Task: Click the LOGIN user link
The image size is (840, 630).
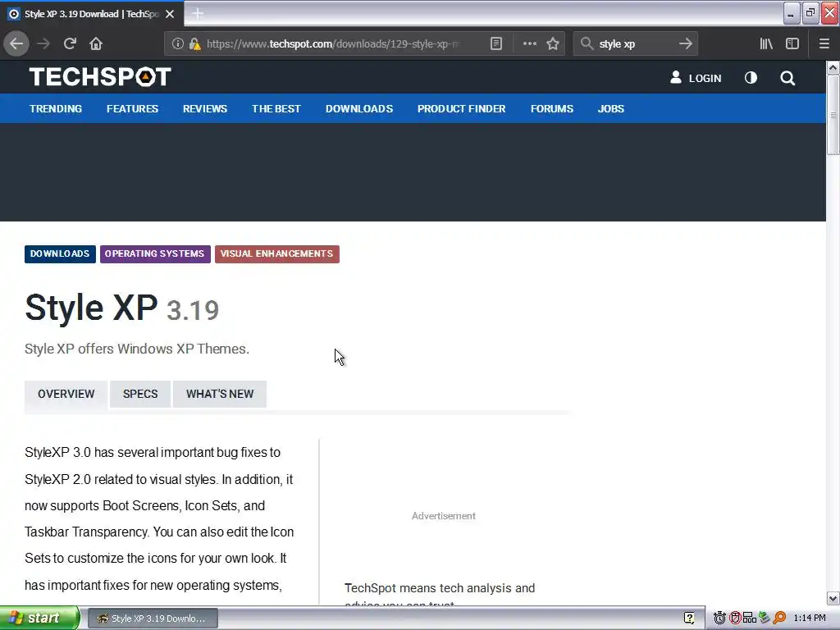Action: [696, 78]
